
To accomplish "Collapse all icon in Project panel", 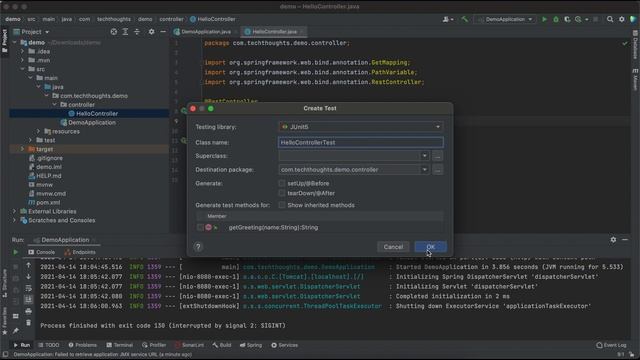I will [x=137, y=32].
